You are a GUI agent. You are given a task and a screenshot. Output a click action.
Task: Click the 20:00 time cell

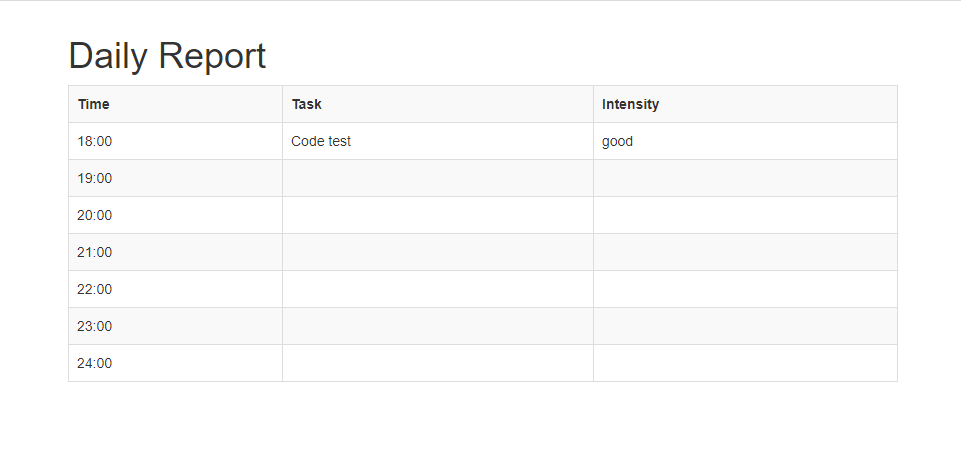(x=95, y=215)
